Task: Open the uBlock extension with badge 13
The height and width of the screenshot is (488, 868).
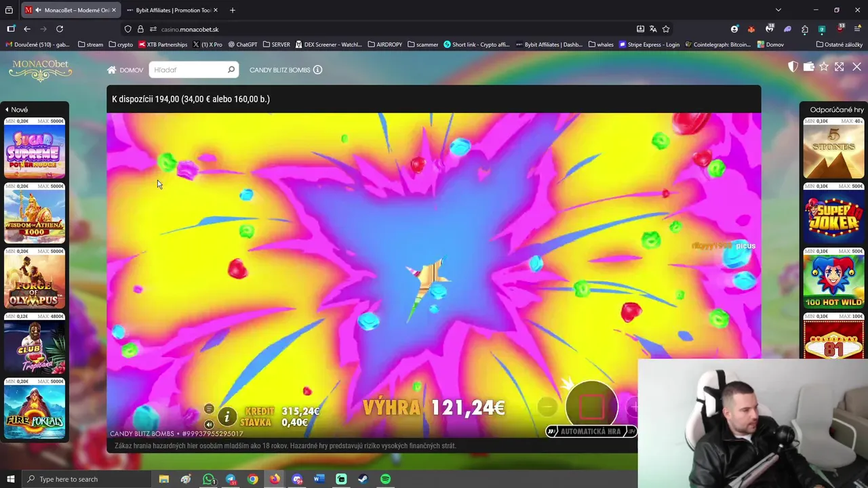Action: click(840, 29)
